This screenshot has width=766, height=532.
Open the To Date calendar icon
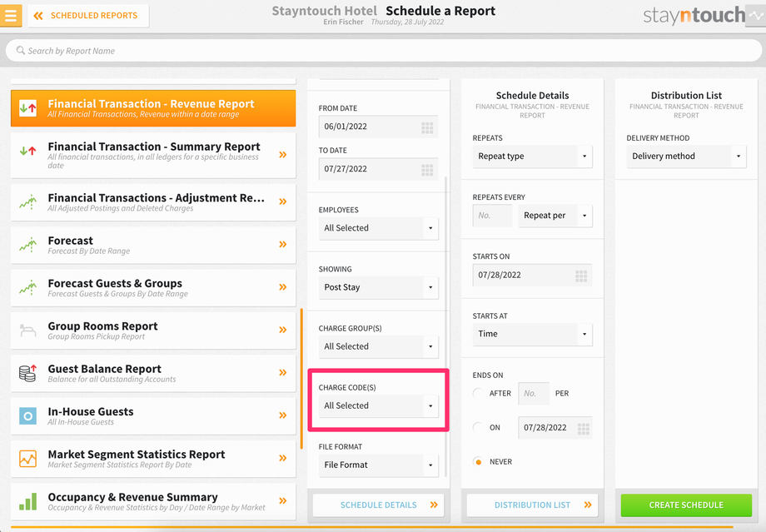pyautogui.click(x=427, y=170)
